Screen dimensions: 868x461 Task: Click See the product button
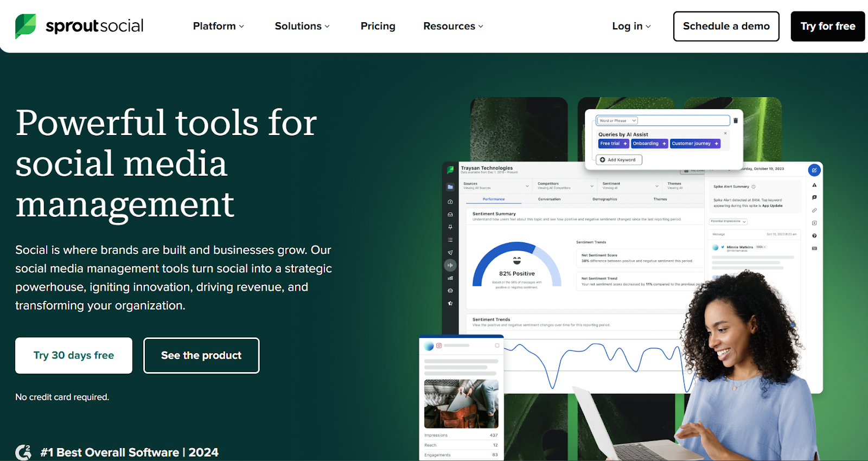click(x=201, y=355)
